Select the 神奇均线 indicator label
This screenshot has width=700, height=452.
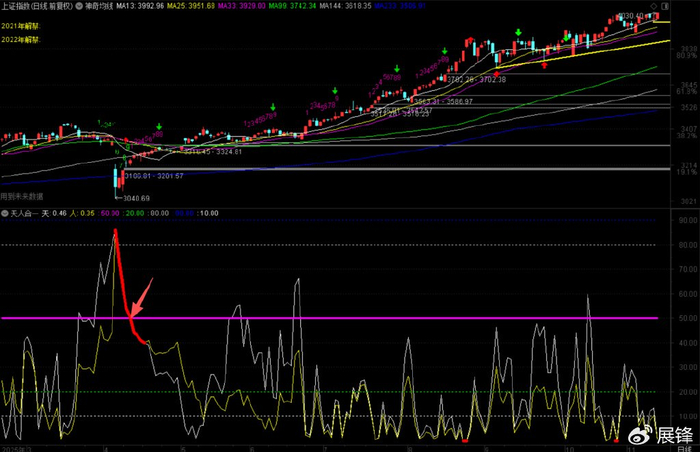click(x=99, y=6)
